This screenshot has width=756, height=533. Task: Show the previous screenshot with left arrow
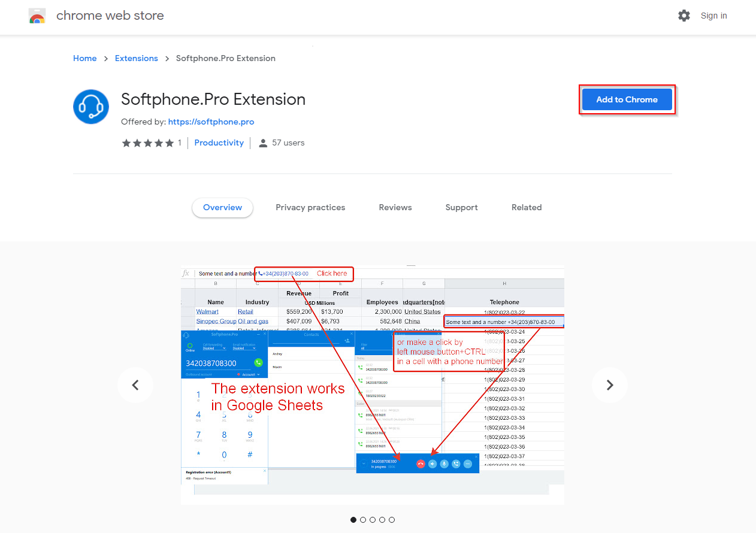tap(135, 385)
